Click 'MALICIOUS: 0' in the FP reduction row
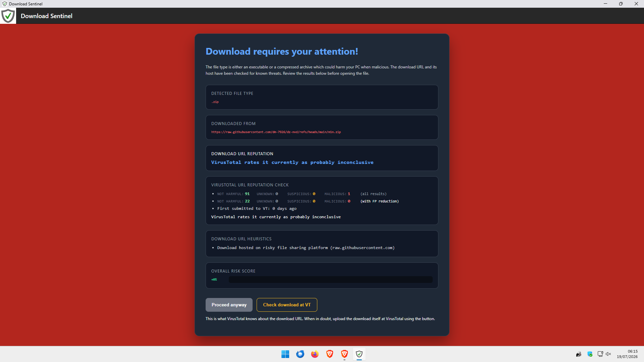The image size is (644, 362). coord(337,201)
